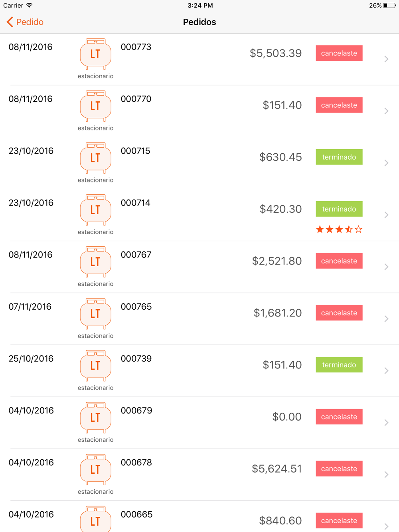Open the chevron for order 000765
This screenshot has width=399, height=532.
tap(386, 318)
